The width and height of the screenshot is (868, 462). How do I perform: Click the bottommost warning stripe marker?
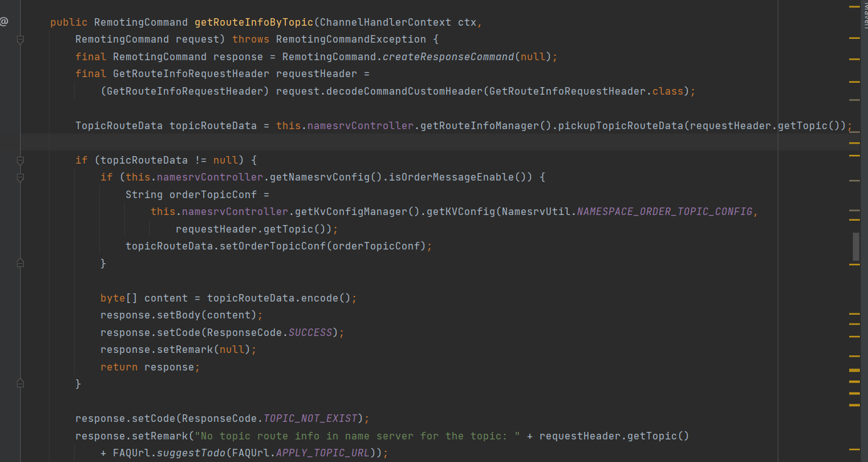pyautogui.click(x=854, y=449)
